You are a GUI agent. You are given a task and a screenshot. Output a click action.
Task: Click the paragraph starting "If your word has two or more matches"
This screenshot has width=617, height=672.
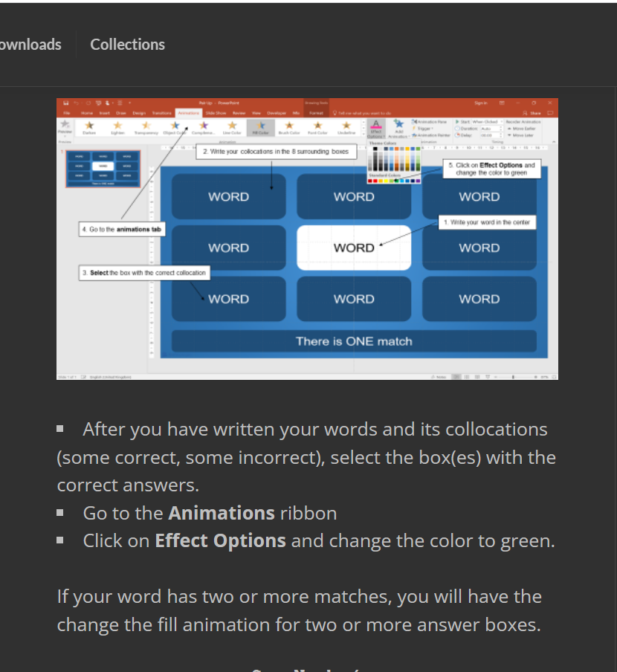(300, 611)
